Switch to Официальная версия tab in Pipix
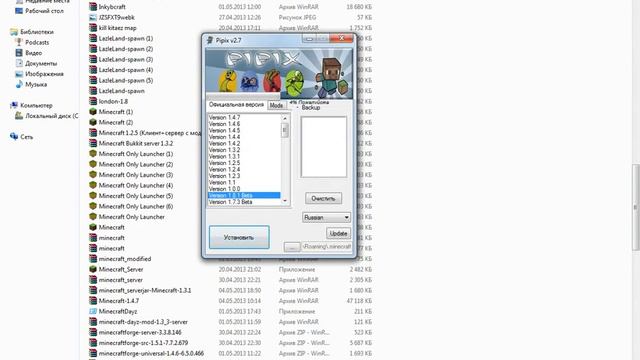 [236, 105]
